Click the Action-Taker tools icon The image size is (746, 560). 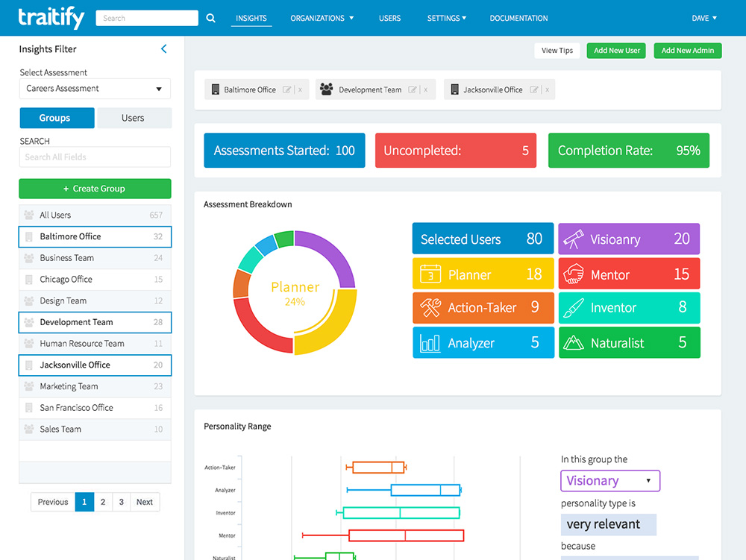[430, 308]
